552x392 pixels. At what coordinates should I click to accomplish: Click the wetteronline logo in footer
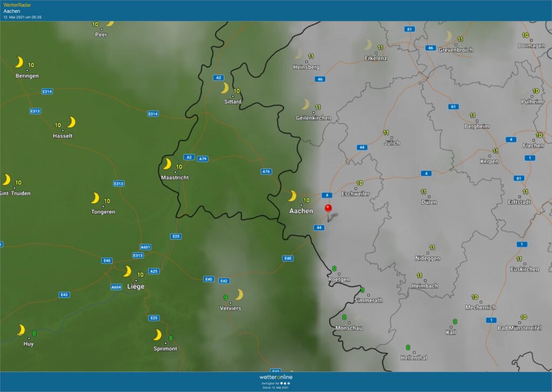pos(276,377)
